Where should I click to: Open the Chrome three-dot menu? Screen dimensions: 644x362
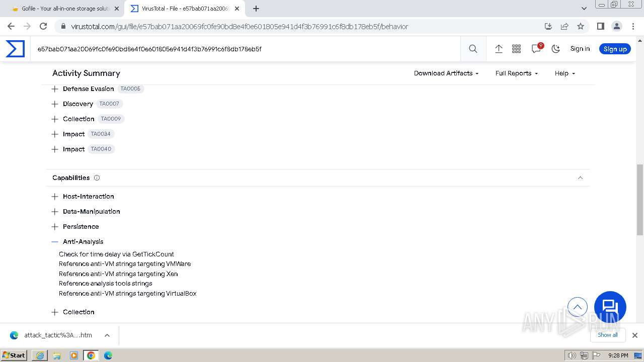[x=633, y=26]
